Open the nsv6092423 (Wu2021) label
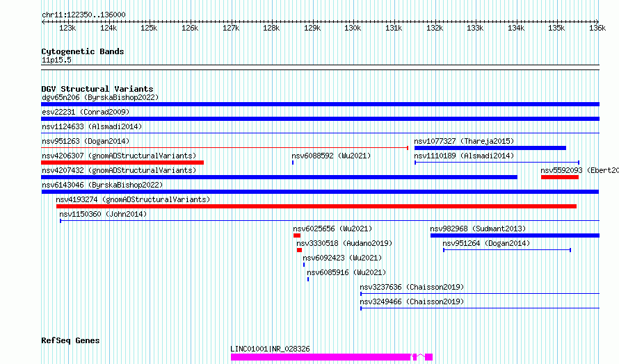The image size is (619, 364). (x=342, y=258)
